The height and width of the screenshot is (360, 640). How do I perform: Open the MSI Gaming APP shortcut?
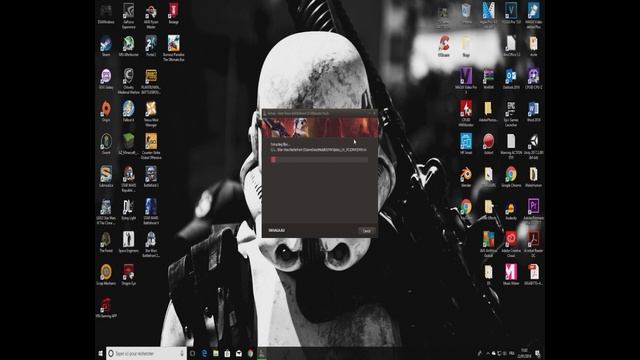coord(106,307)
